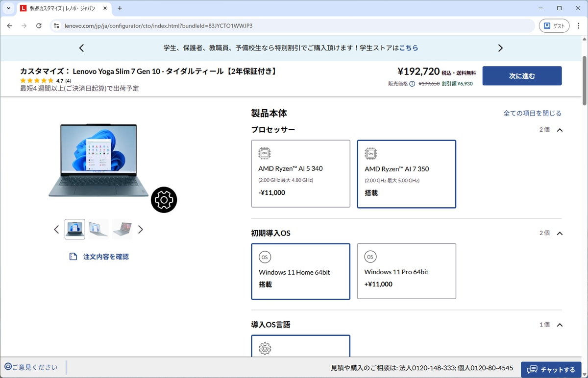588x378 pixels.
Task: Click the document icon beside 注文内容を確認
Action: point(74,256)
